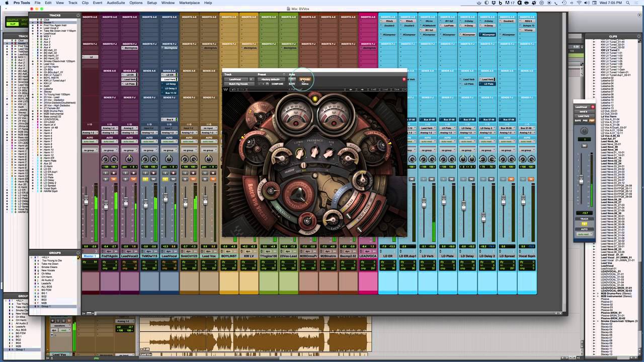
Task: Open the Apple menu
Action: point(5,3)
